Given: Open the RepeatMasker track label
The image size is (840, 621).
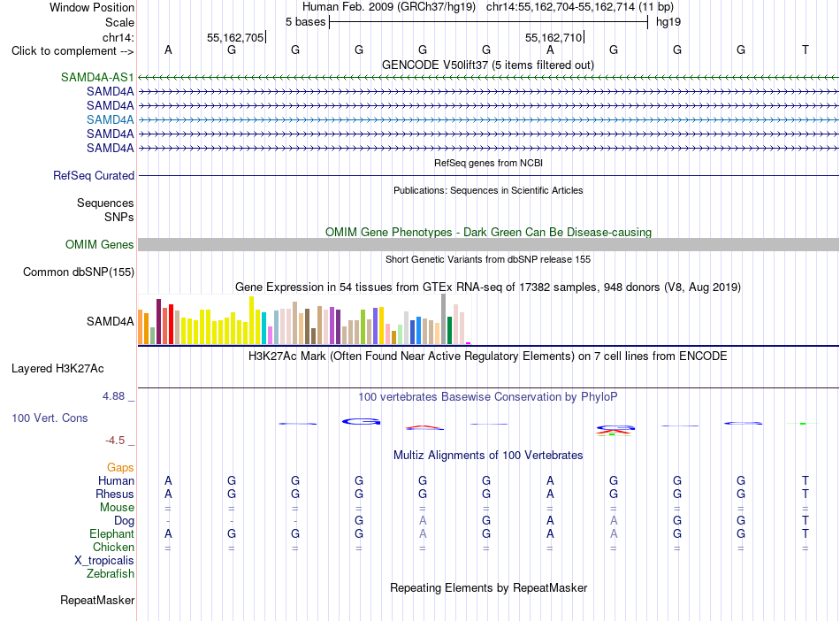Looking at the screenshot, I should click(97, 601).
